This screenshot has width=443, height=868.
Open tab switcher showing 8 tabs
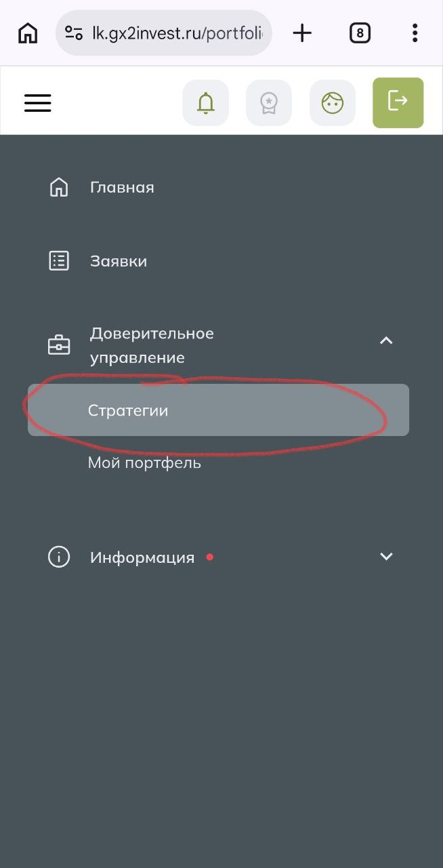pos(360,33)
